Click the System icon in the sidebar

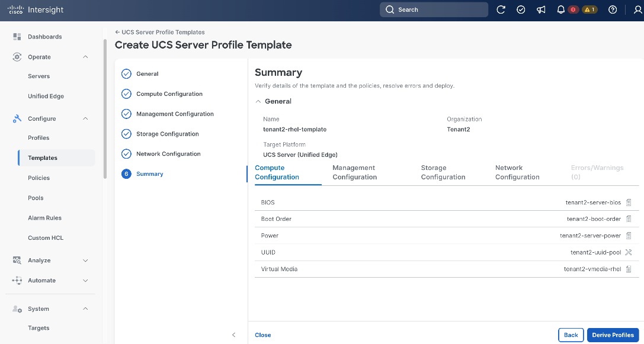coord(17,308)
